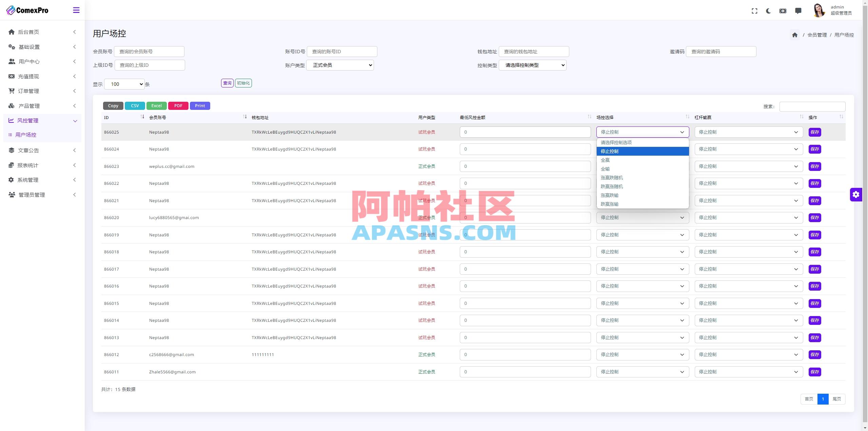Select 跌赢涨随机 option

(643, 187)
